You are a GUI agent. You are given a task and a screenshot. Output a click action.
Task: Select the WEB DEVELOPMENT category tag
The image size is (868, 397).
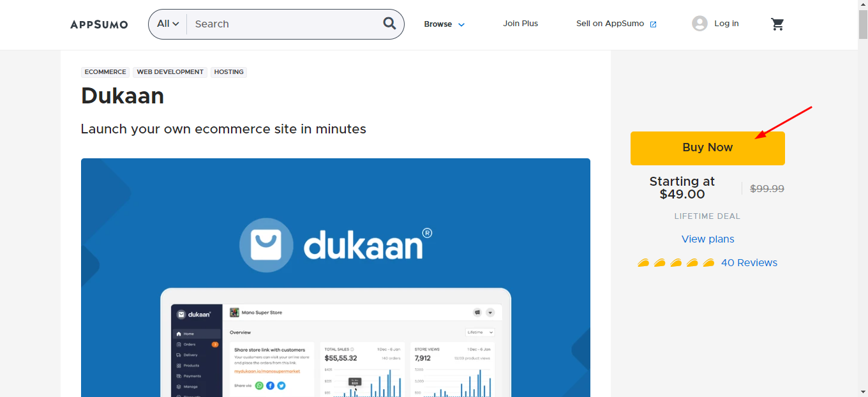170,72
